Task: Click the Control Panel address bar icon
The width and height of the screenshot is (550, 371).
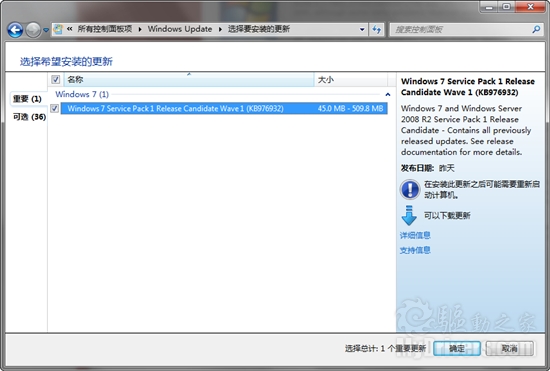Action: point(58,29)
